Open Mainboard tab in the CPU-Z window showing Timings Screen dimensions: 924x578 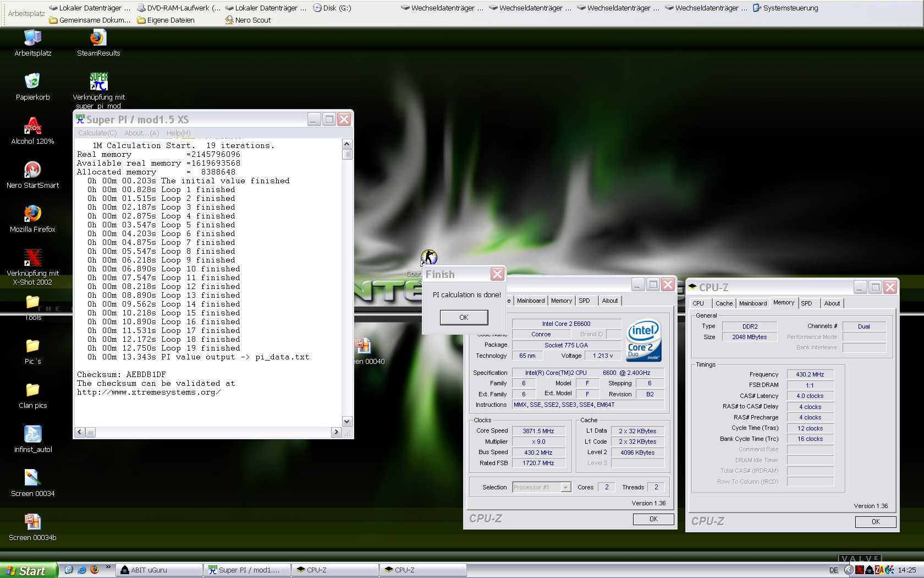click(752, 303)
